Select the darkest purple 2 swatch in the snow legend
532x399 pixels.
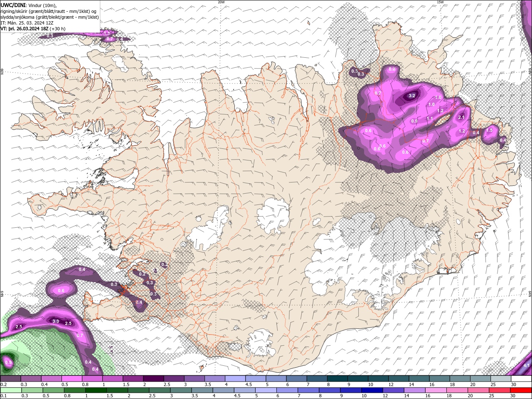[153, 379]
